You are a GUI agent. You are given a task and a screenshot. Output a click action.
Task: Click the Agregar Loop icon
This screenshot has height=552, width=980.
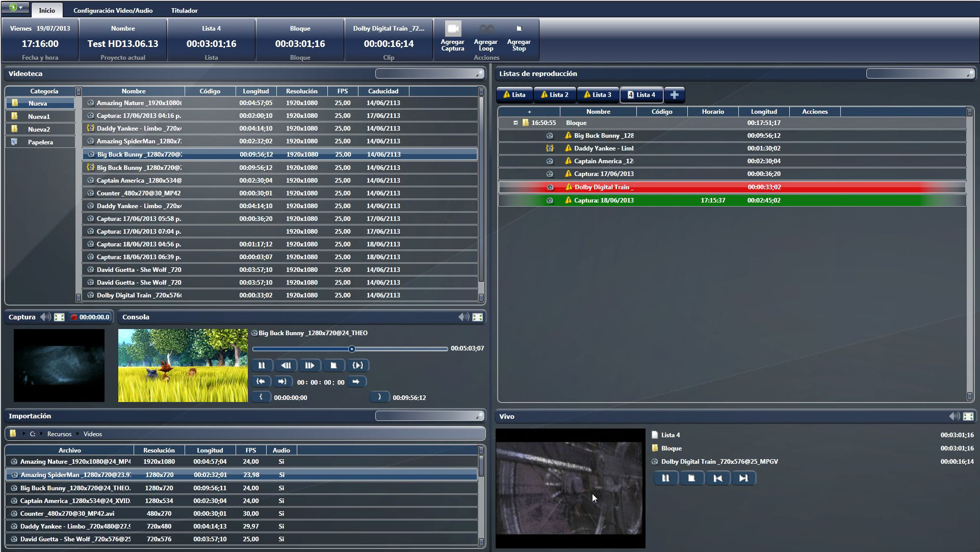coord(485,29)
